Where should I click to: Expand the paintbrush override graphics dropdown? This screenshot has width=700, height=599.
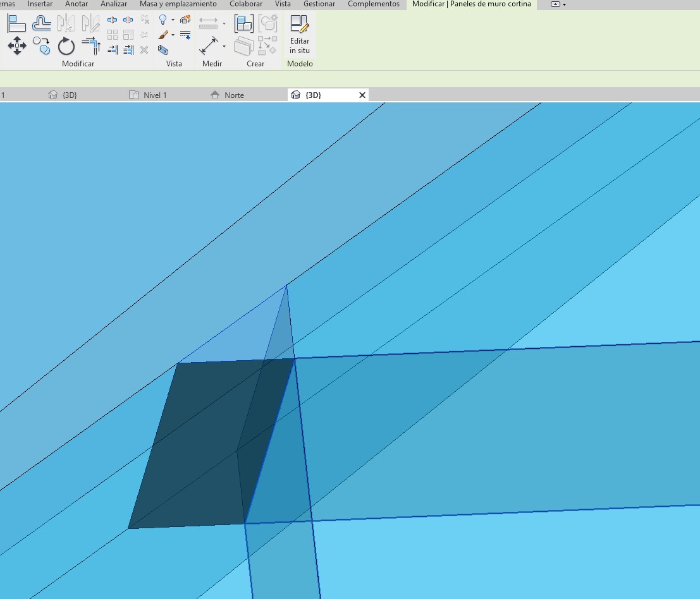pyautogui.click(x=173, y=35)
